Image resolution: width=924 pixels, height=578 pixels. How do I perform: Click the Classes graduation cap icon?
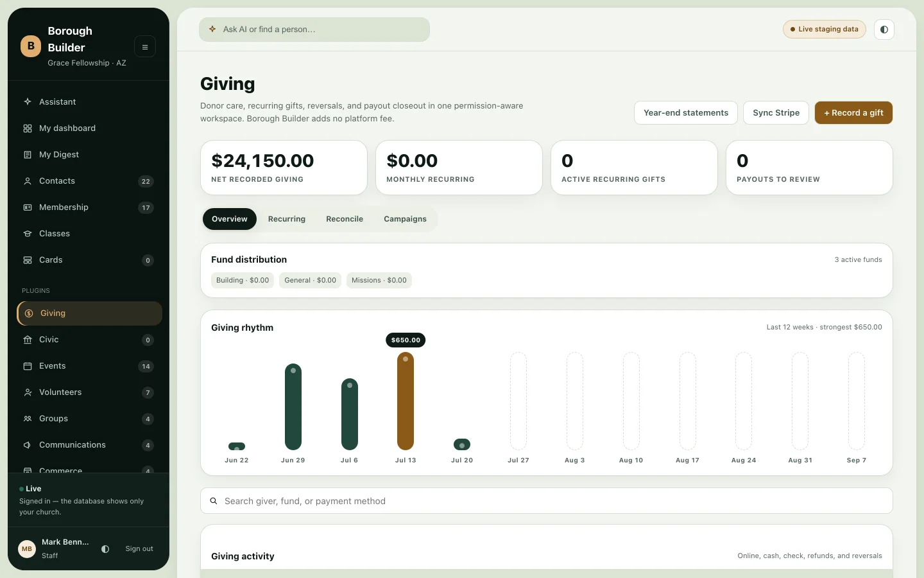click(28, 234)
